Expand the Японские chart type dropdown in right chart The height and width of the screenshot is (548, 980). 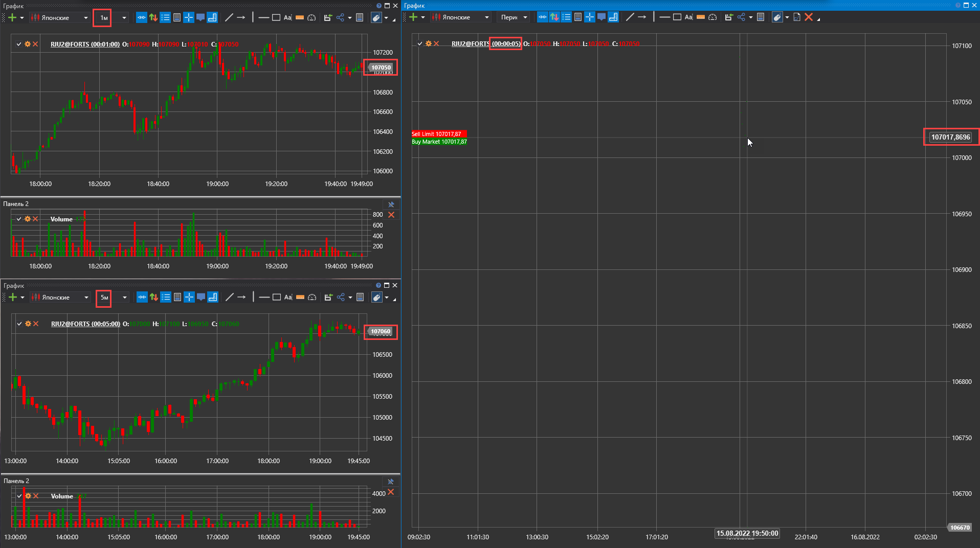(x=486, y=17)
